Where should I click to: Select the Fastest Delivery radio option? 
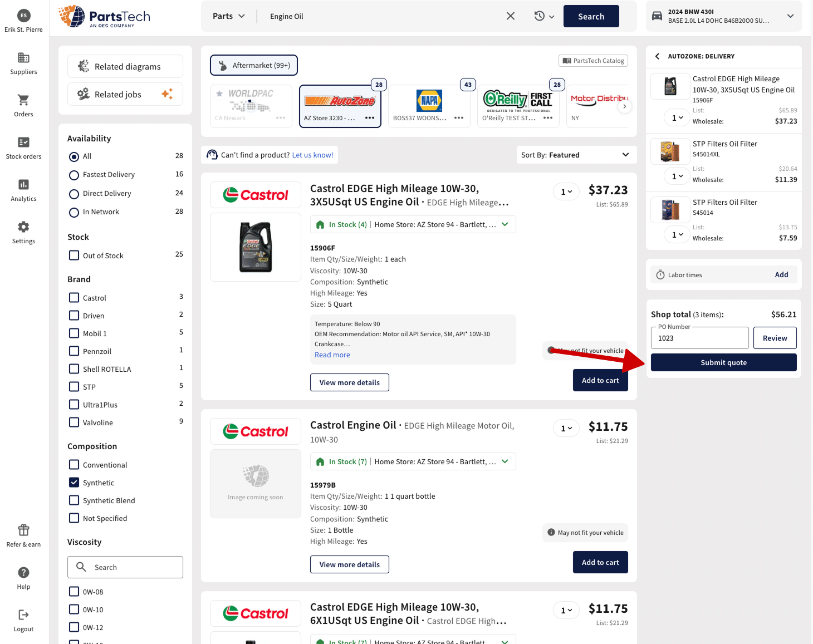74,175
